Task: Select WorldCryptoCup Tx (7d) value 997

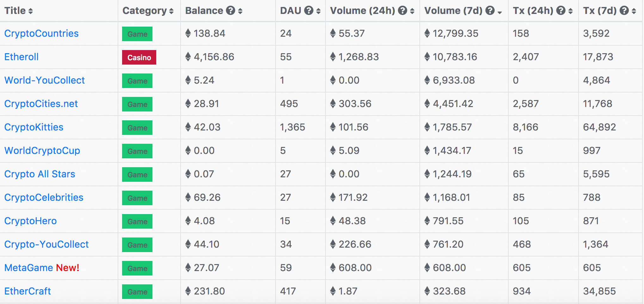Action: 592,150
